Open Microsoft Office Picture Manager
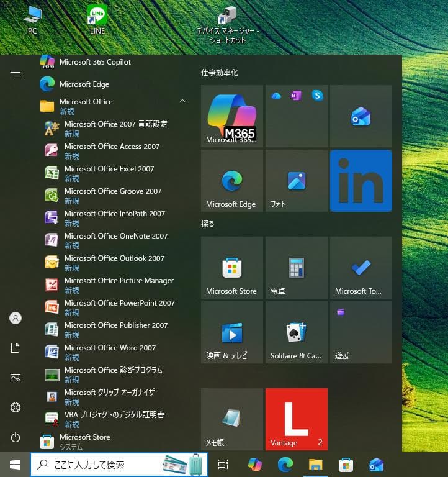 (x=113, y=285)
